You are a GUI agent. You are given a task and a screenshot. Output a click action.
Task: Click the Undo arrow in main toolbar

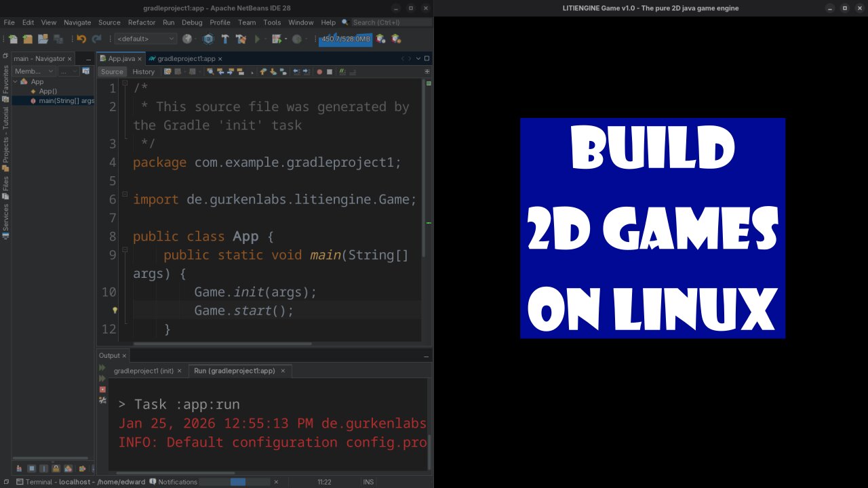[81, 39]
